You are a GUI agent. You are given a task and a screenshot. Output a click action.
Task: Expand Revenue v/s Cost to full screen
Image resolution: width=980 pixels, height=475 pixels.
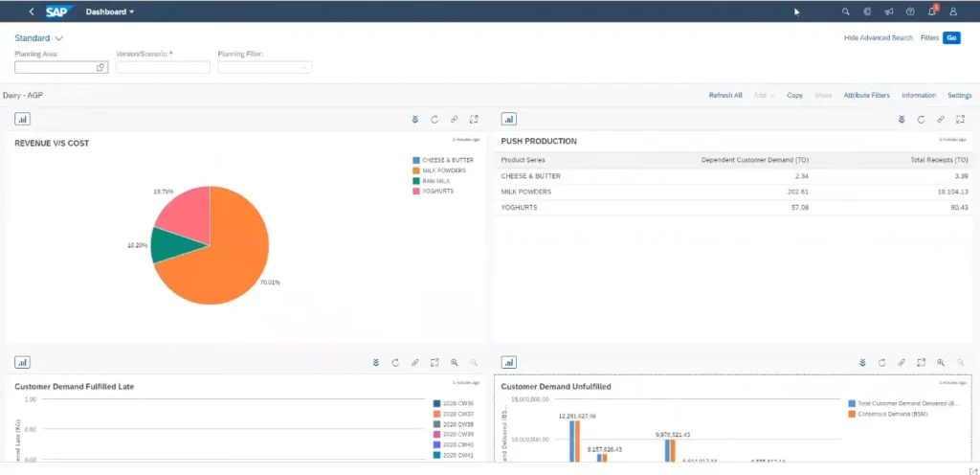(x=474, y=120)
